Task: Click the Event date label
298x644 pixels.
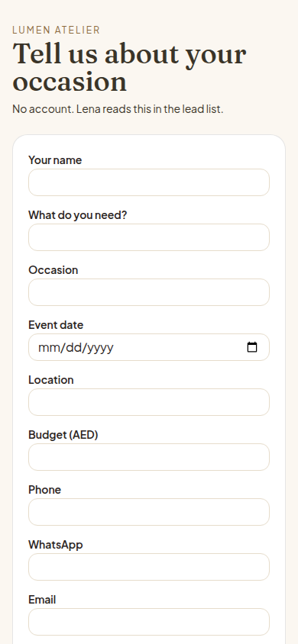Action: pos(56,325)
